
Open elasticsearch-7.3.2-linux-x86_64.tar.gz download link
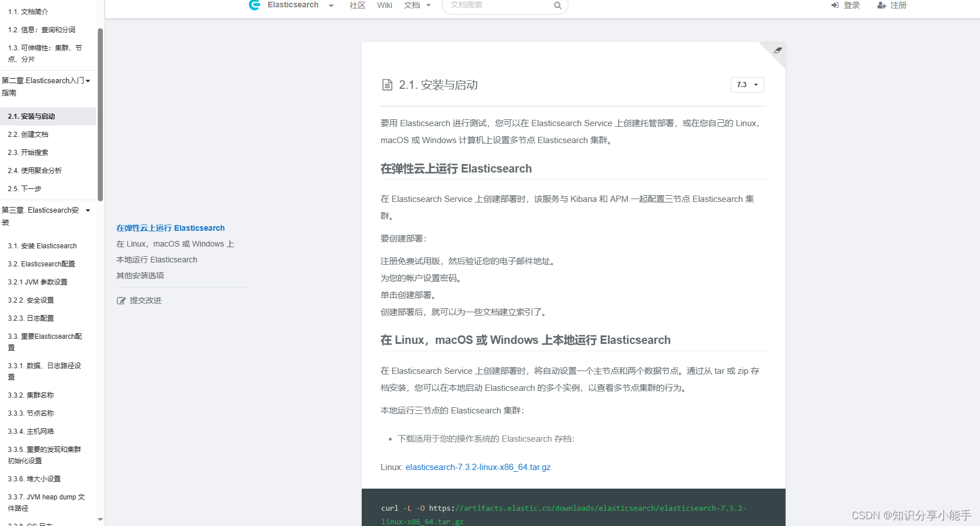point(478,467)
